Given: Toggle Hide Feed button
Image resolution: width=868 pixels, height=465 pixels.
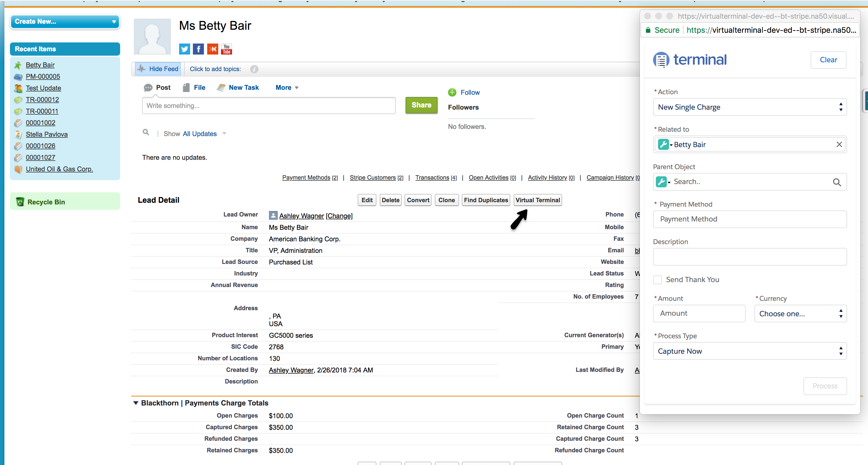Looking at the screenshot, I should 158,69.
